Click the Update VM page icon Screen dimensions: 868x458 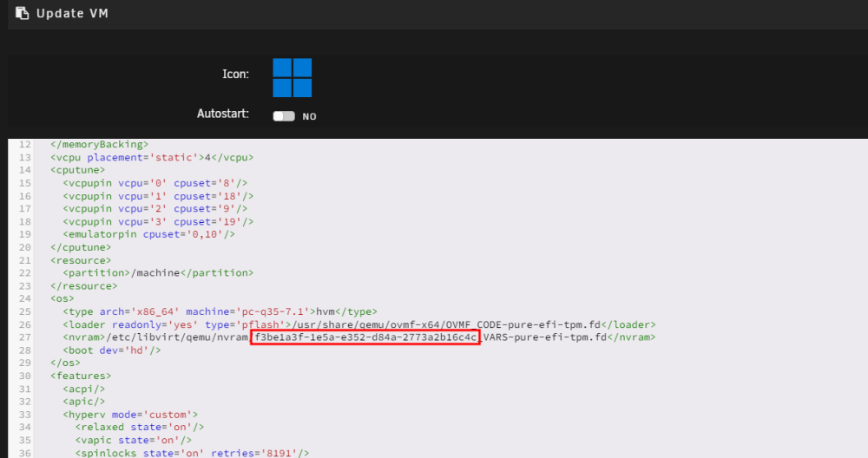tap(23, 13)
